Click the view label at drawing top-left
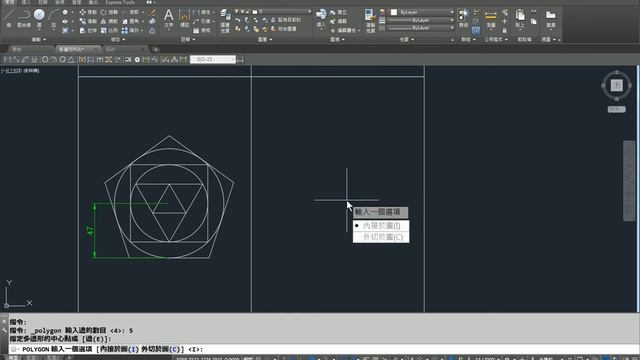Screen dimensions: 640x360 pos(20,71)
